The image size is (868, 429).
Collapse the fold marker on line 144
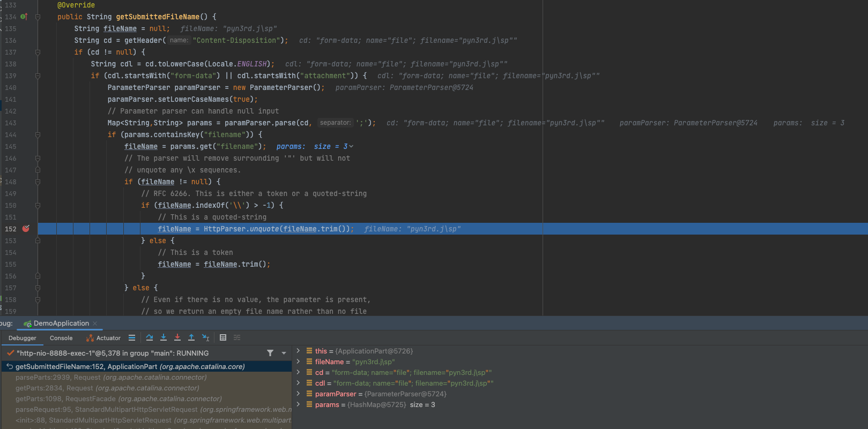38,134
